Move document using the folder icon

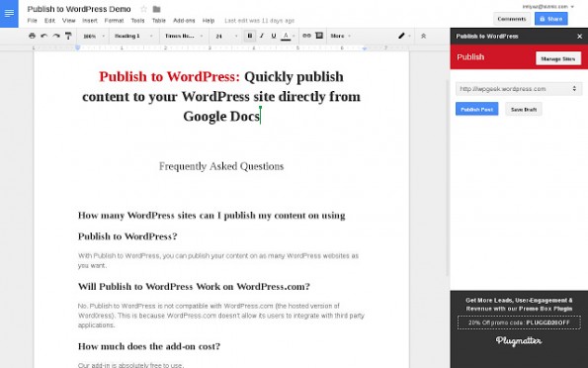click(x=157, y=9)
